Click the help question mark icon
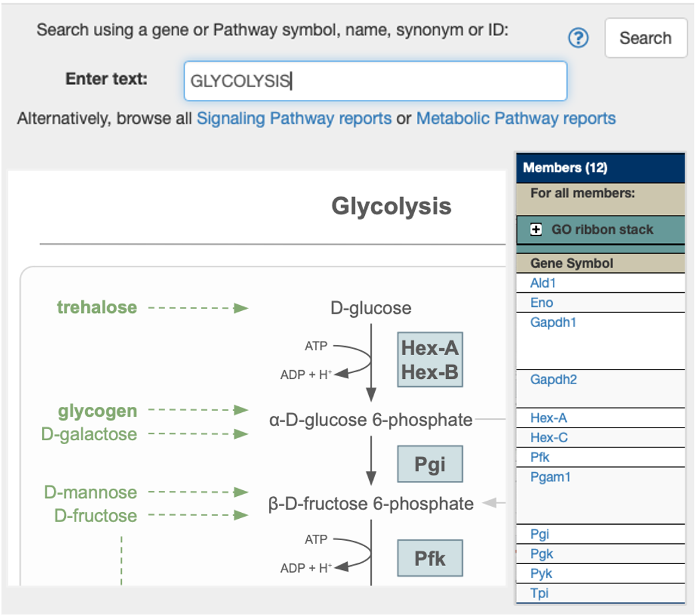 (x=578, y=39)
